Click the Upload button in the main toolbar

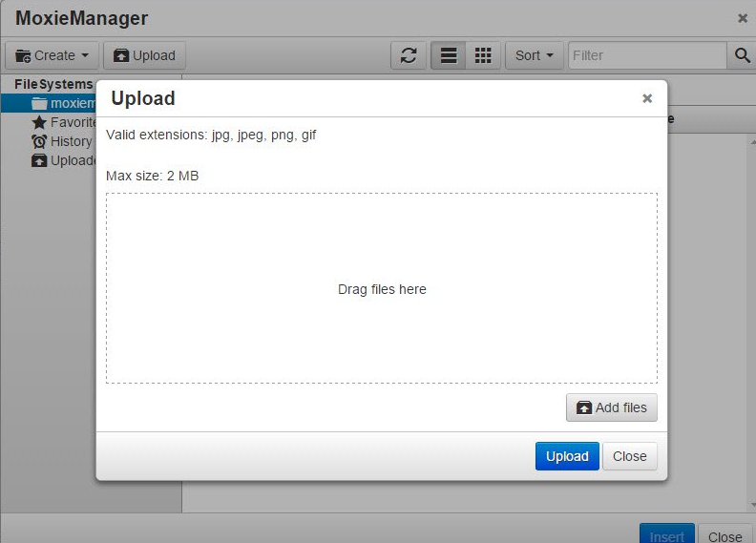tap(144, 55)
